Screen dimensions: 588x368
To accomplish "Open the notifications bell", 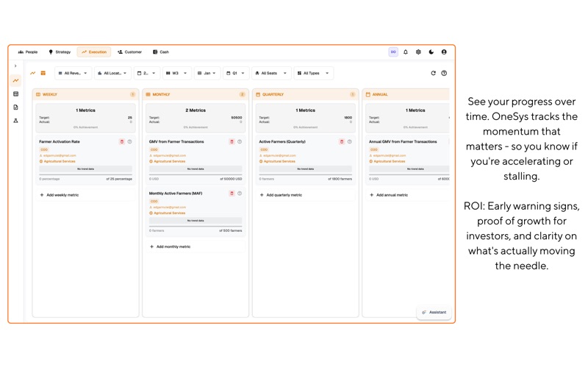I will coord(406,52).
